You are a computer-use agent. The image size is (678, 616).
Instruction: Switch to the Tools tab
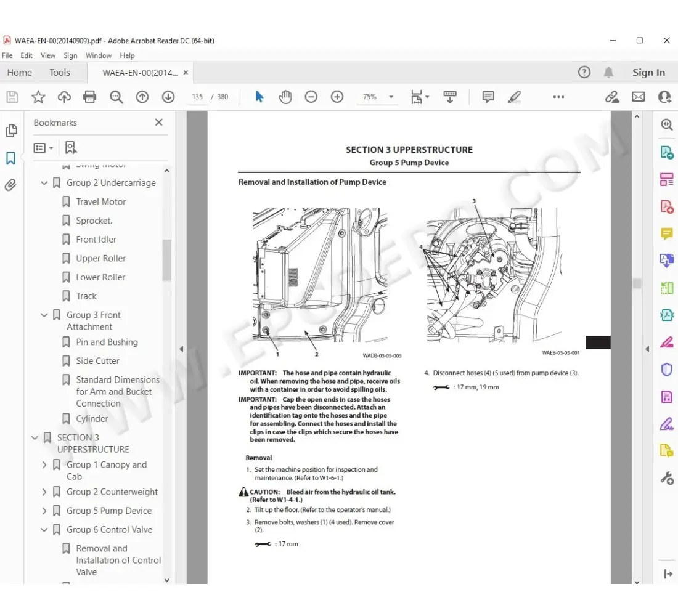pos(60,73)
